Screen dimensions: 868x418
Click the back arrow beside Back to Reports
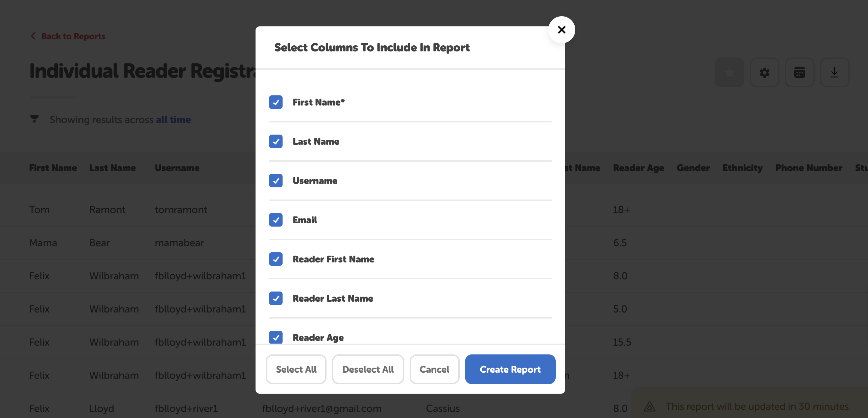[33, 36]
